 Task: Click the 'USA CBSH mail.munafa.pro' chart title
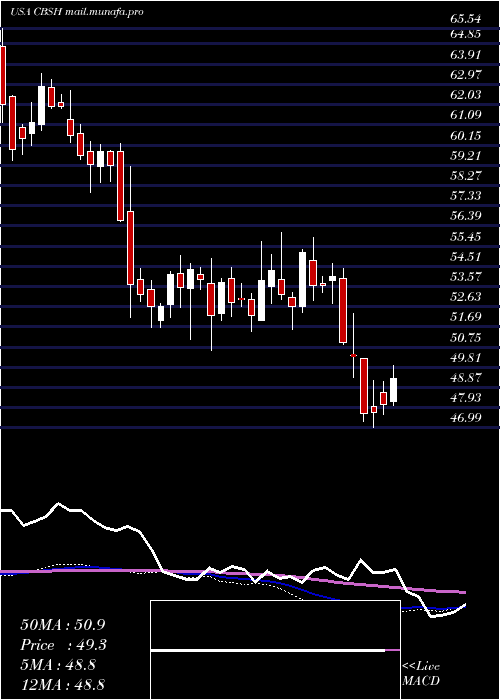click(77, 12)
